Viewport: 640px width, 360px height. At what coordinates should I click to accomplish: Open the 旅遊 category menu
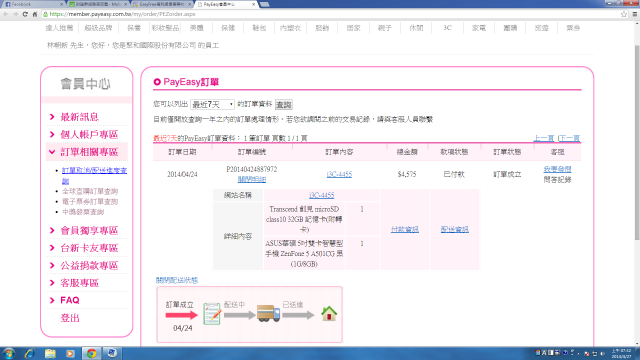pos(542,28)
